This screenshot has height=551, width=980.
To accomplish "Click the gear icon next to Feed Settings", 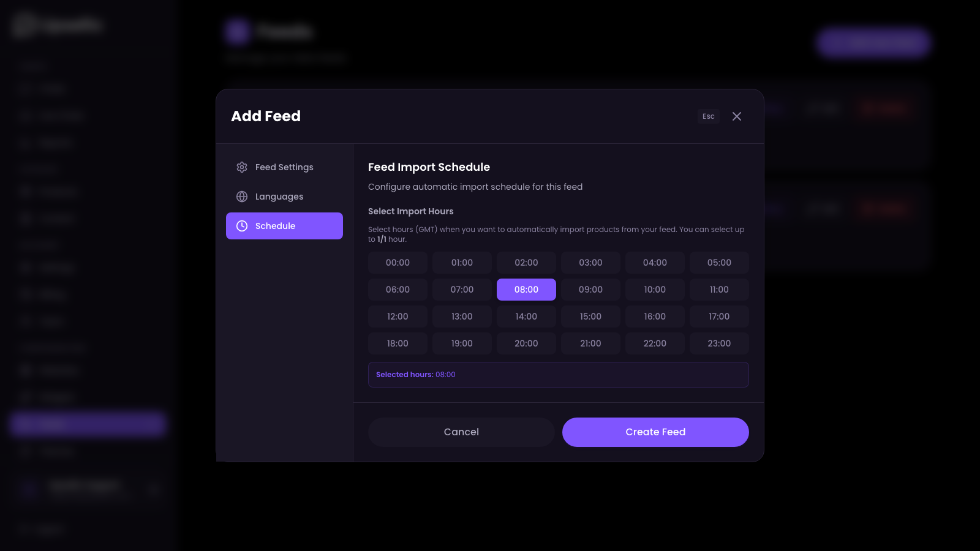I will [x=242, y=167].
